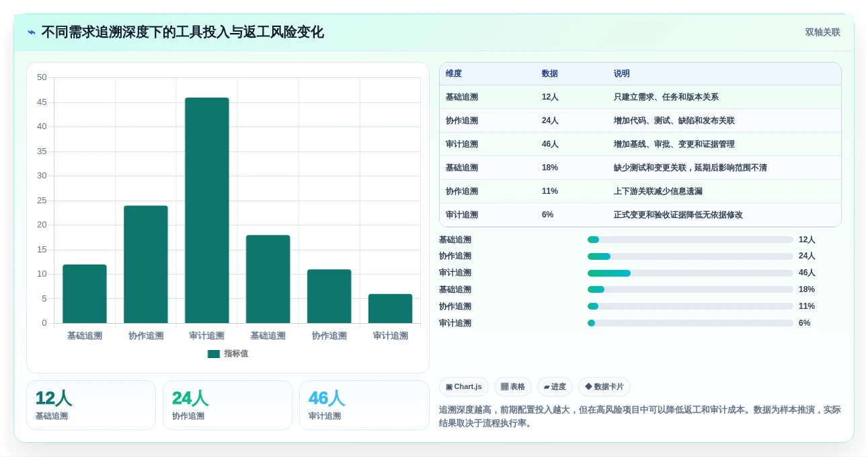Click the chart bar reaching value 24
The image size is (868, 457).
[146, 265]
